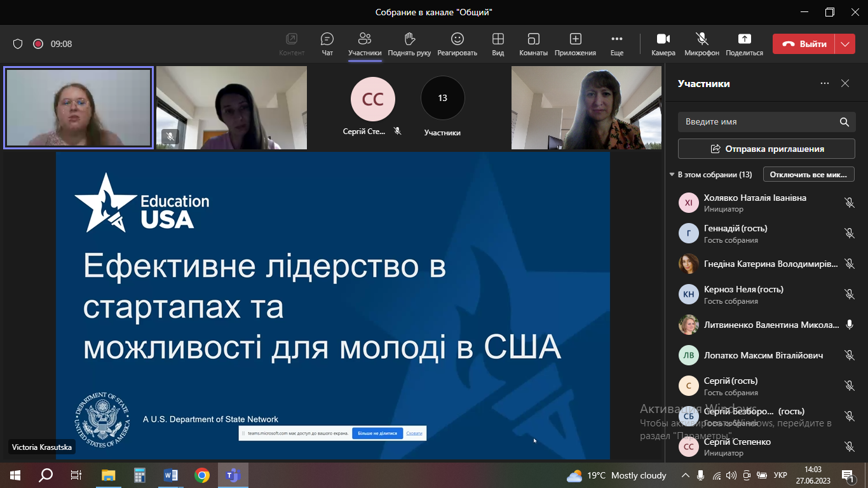
Task: Expand the dropdown arrow next to Выйти
Action: pyautogui.click(x=844, y=44)
